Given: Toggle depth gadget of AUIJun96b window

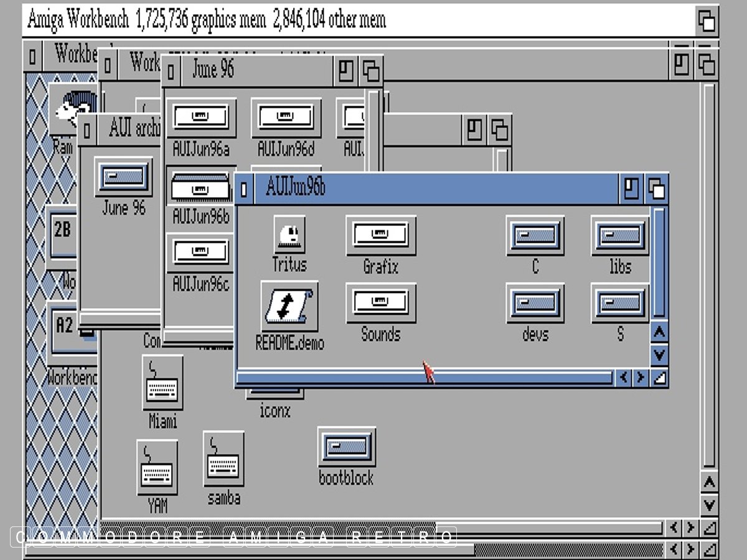Looking at the screenshot, I should [656, 189].
